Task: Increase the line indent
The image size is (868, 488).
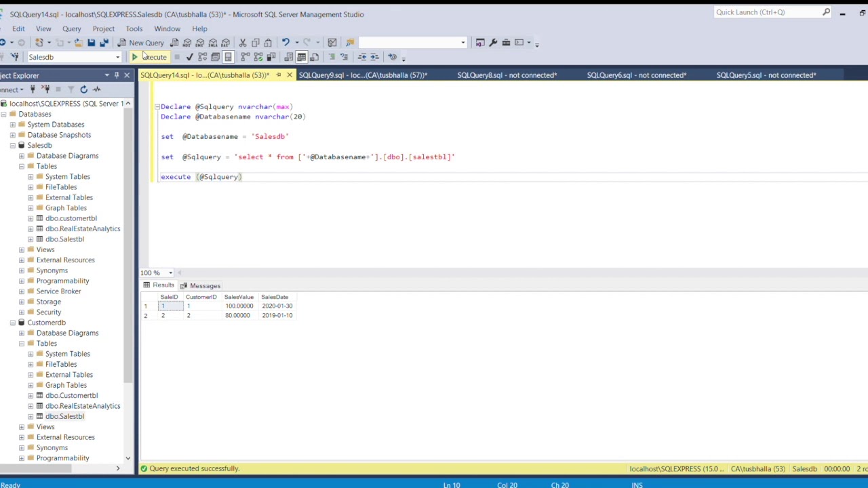Action: (x=374, y=57)
